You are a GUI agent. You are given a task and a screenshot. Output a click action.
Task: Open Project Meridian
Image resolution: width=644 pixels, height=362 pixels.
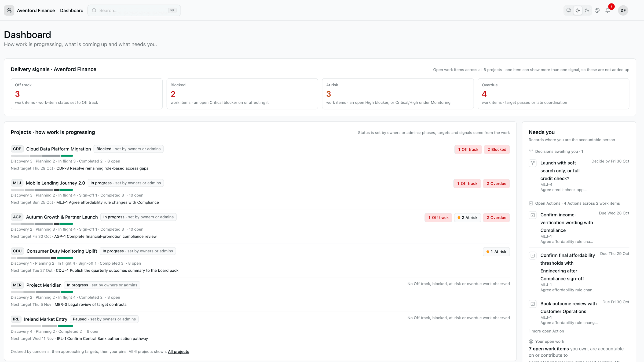coord(44,285)
